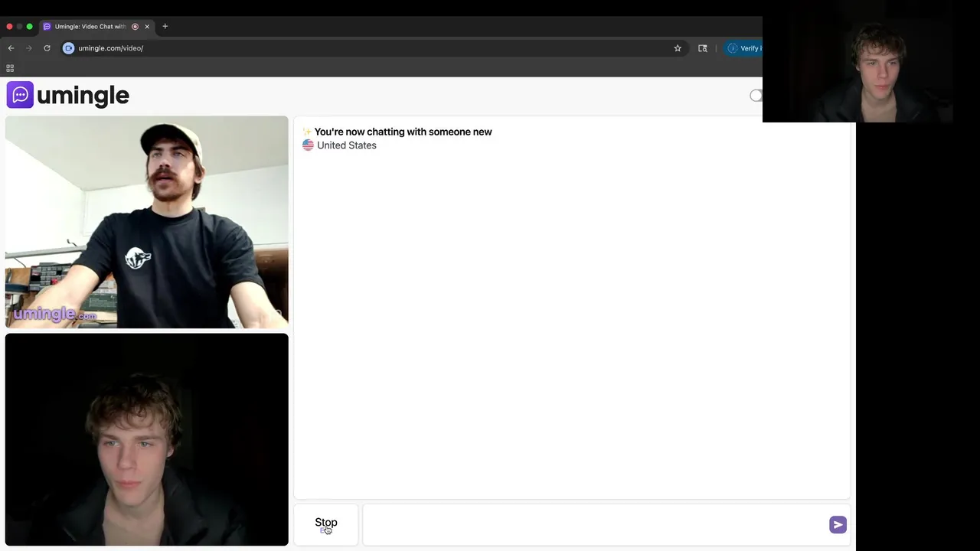Click the Stop button in the chat

(326, 523)
